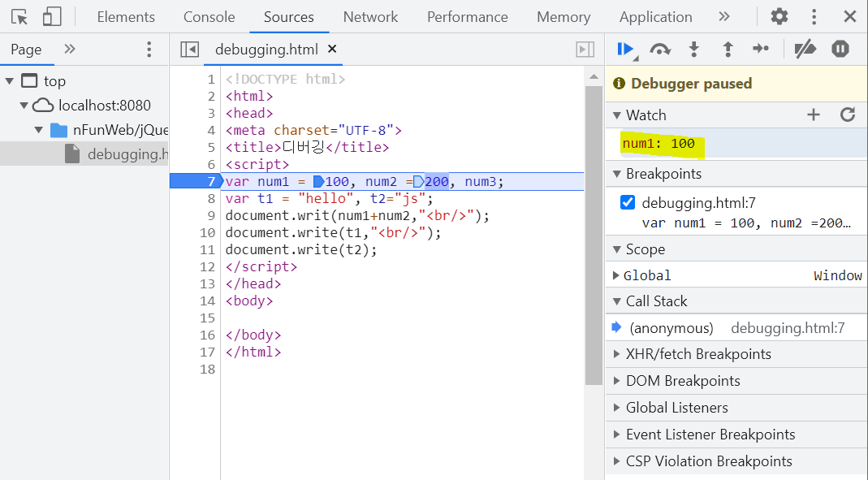Click line number 9 in the gutter
This screenshot has width=868, height=480.
211,215
